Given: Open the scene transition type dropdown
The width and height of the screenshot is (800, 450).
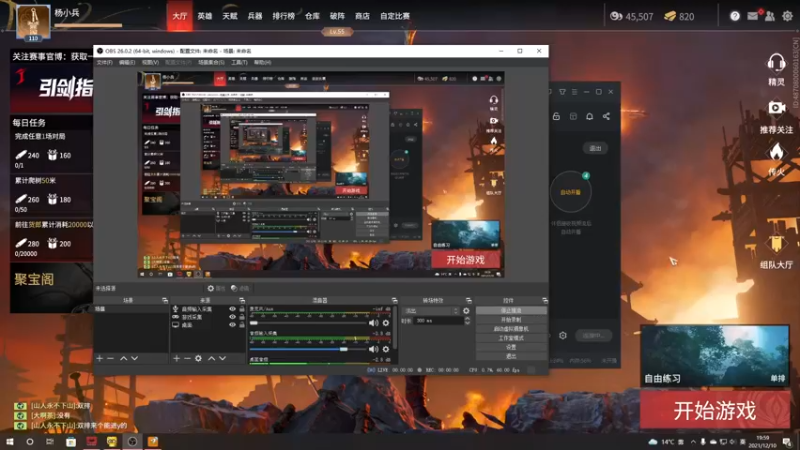Looking at the screenshot, I should pos(431,311).
